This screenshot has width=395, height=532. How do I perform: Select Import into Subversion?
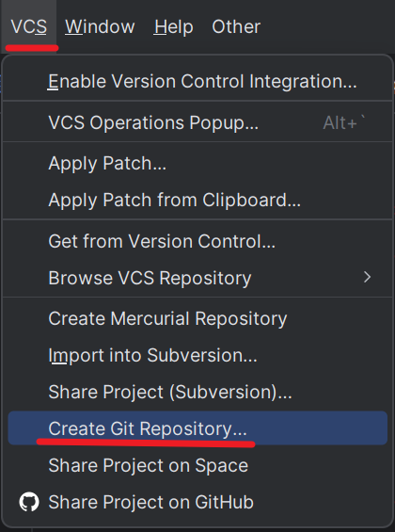click(197, 355)
